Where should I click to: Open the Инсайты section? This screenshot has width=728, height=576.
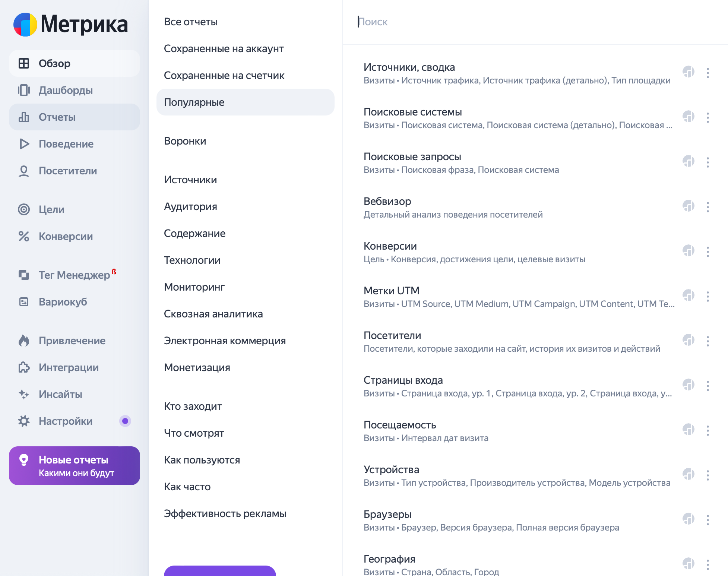coord(60,394)
